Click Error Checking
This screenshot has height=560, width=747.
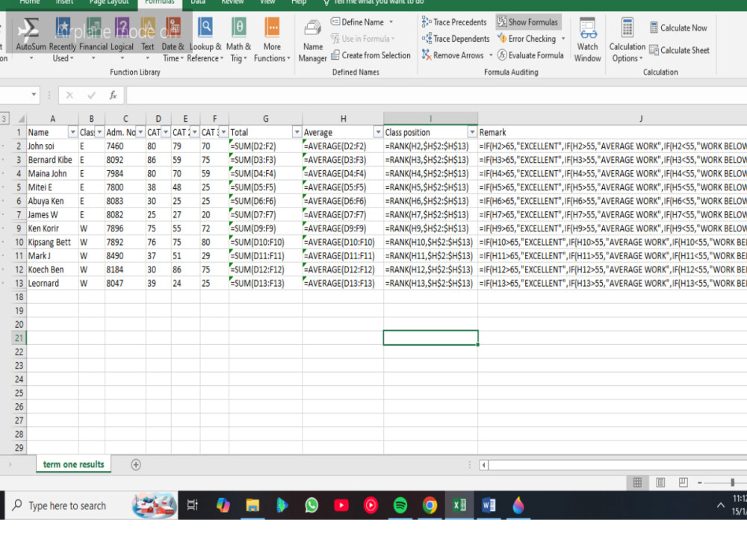tap(527, 39)
